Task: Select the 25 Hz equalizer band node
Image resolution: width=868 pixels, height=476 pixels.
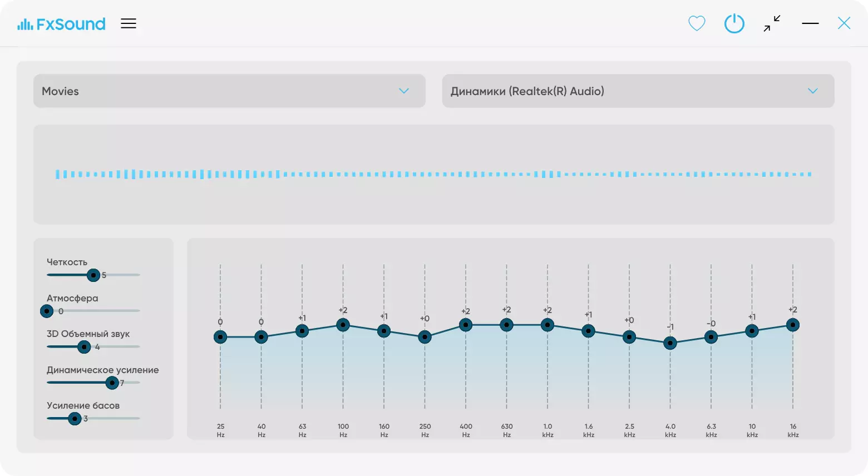Action: coord(220,337)
